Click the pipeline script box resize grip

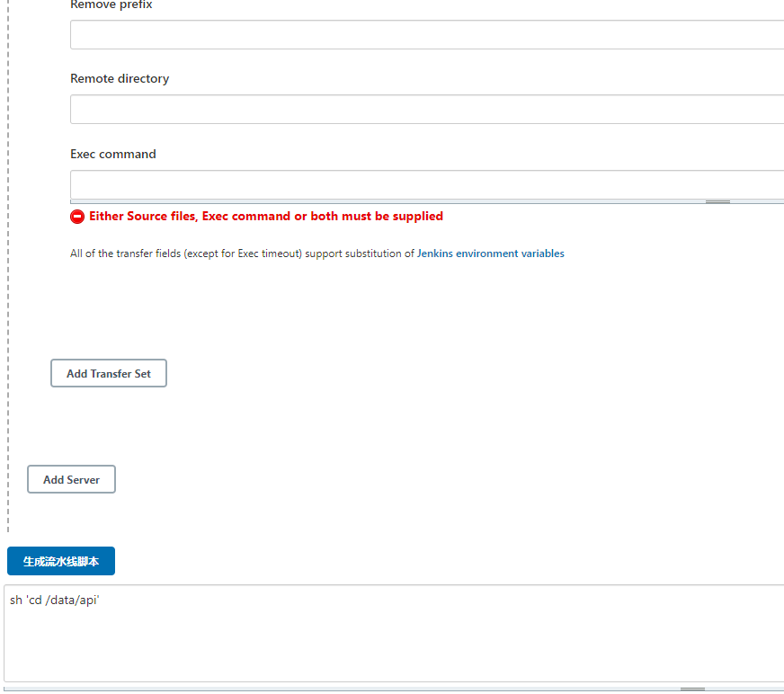point(692,689)
